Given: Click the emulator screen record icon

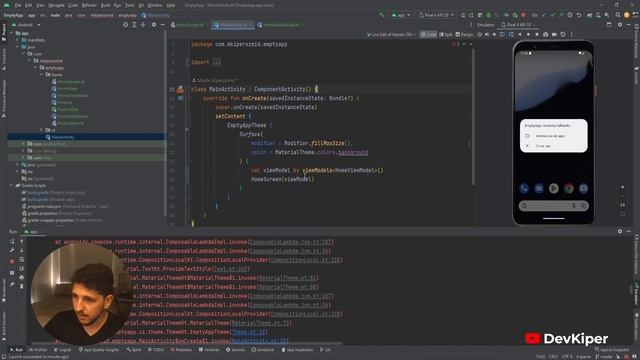Looking at the screenshot, I should pos(554,35).
